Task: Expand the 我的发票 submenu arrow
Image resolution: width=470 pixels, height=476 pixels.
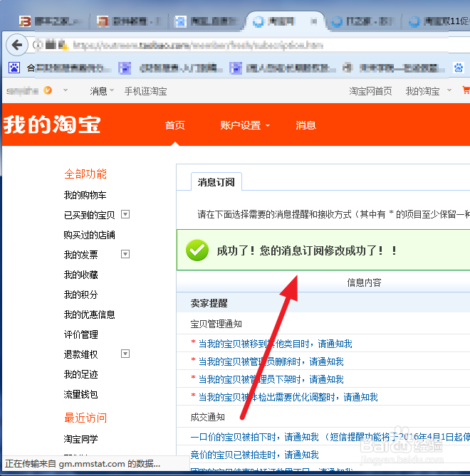Action: point(125,254)
